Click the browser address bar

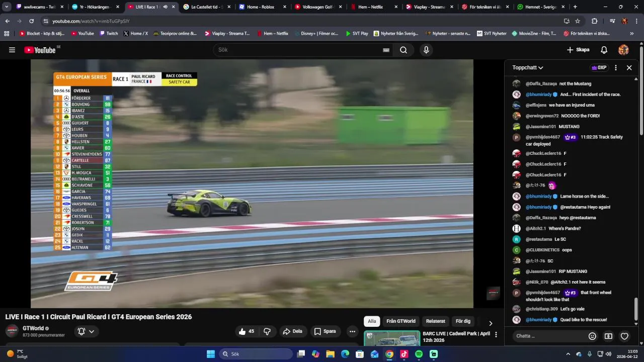pyautogui.click(x=302, y=21)
